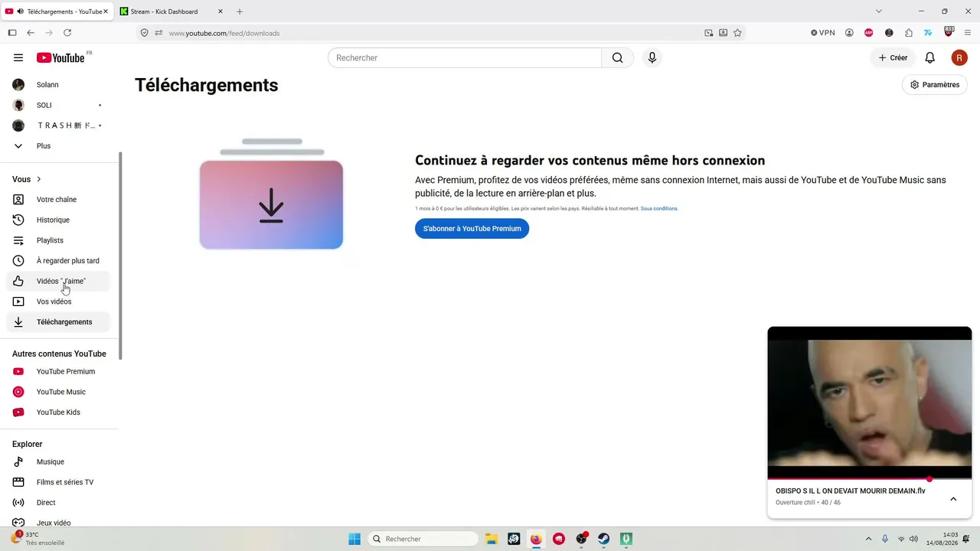Open Playlists in the sidebar
980x551 pixels.
[60, 240]
